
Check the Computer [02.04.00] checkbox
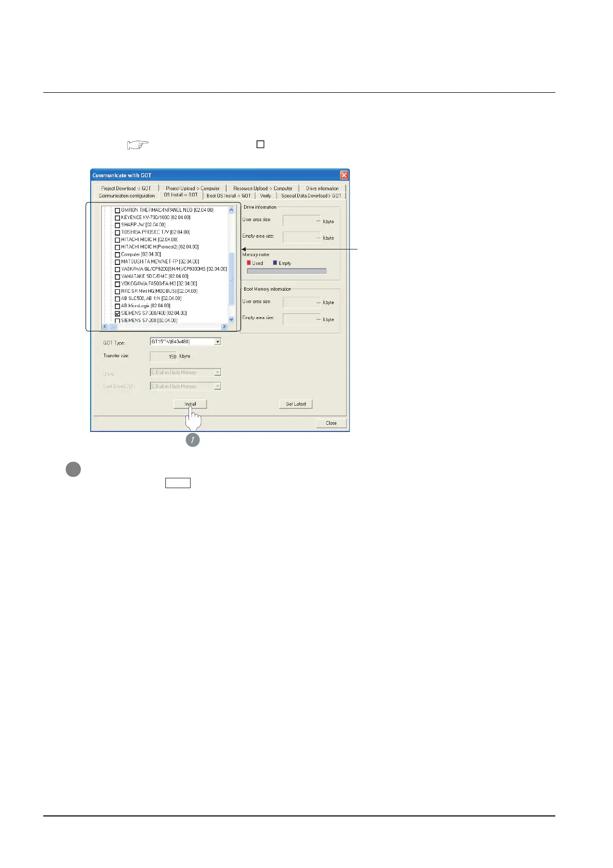(117, 255)
